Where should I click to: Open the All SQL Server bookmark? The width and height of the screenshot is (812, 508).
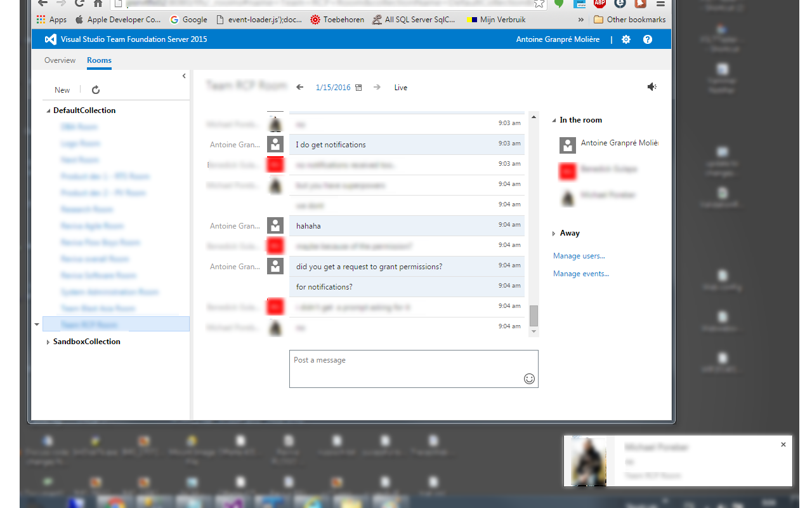click(414, 20)
